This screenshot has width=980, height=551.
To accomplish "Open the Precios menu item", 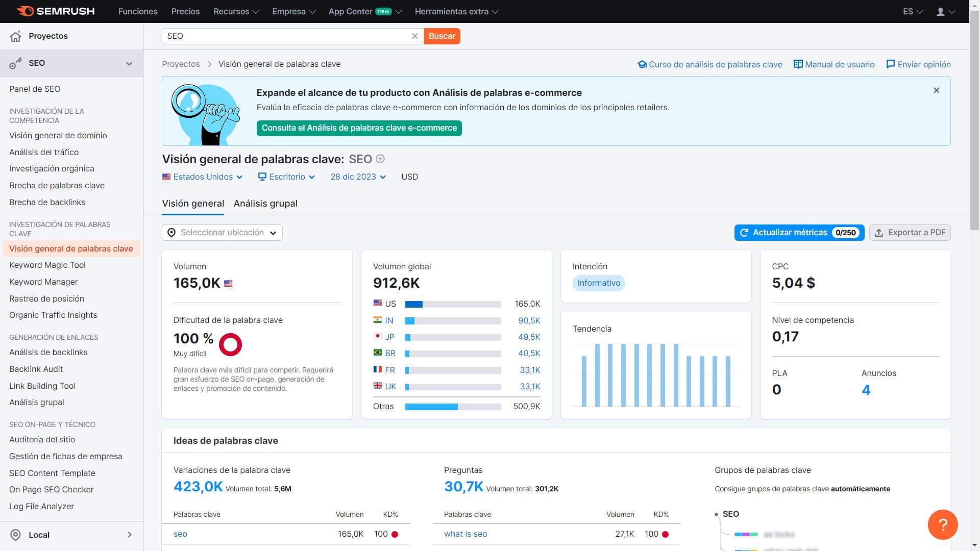I will tap(185, 11).
